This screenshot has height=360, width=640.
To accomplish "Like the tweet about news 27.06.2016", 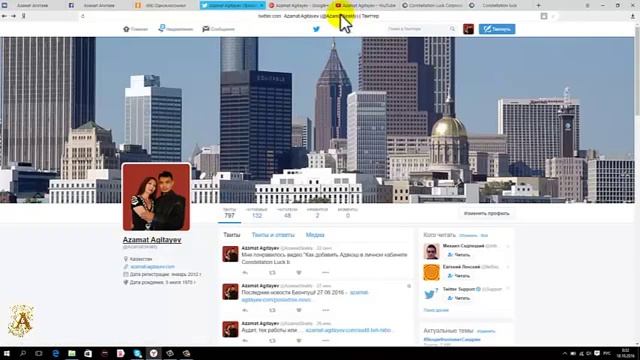I will pyautogui.click(x=299, y=310).
